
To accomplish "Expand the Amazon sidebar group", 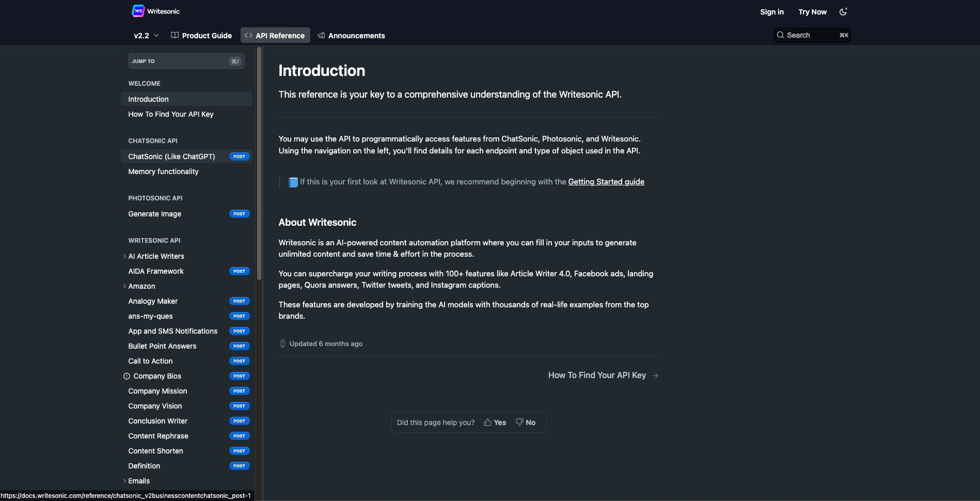I will [124, 286].
